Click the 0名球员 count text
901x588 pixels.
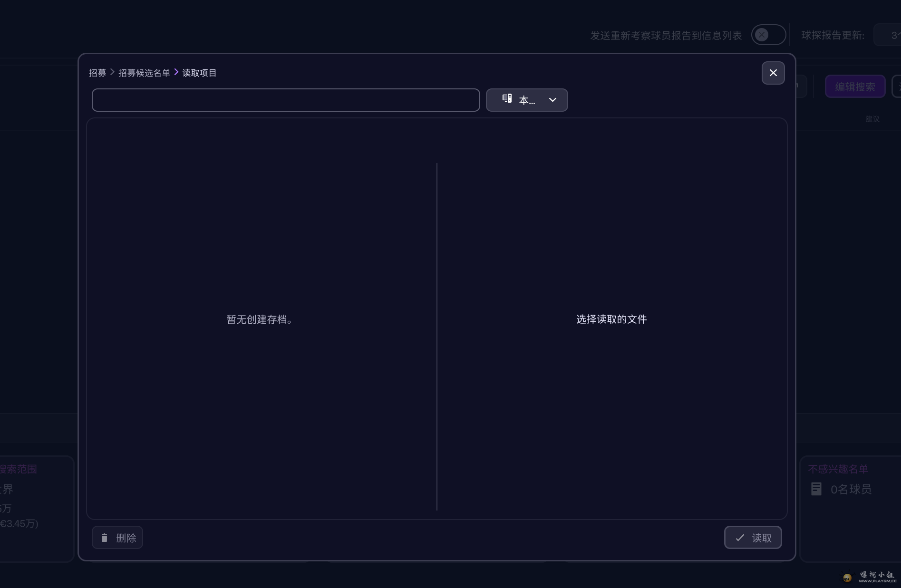click(851, 489)
